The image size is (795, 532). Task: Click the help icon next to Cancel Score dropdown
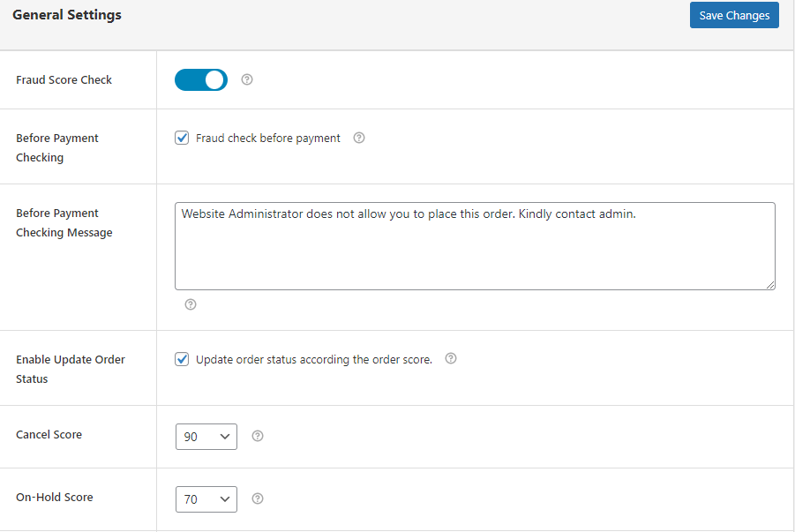coord(258,436)
